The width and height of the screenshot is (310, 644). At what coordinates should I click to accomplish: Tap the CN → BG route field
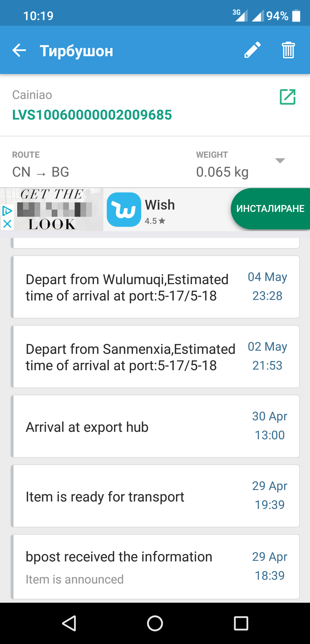[x=41, y=172]
